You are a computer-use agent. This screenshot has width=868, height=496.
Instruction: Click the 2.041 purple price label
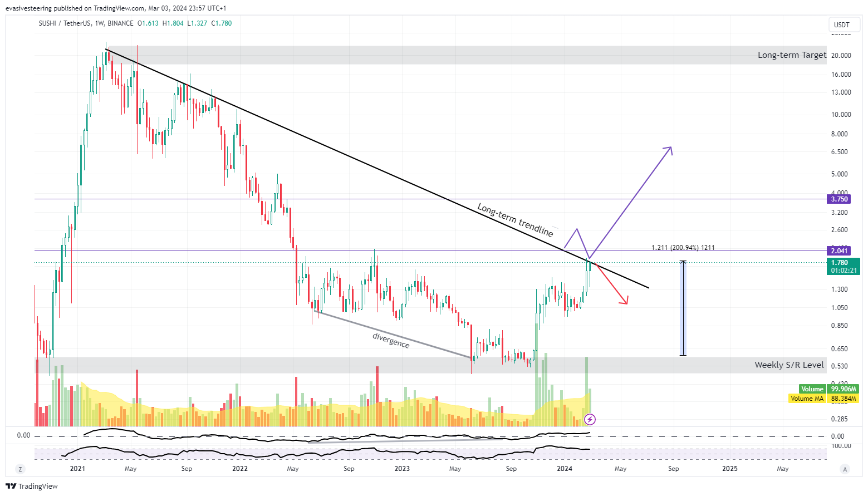pyautogui.click(x=839, y=251)
